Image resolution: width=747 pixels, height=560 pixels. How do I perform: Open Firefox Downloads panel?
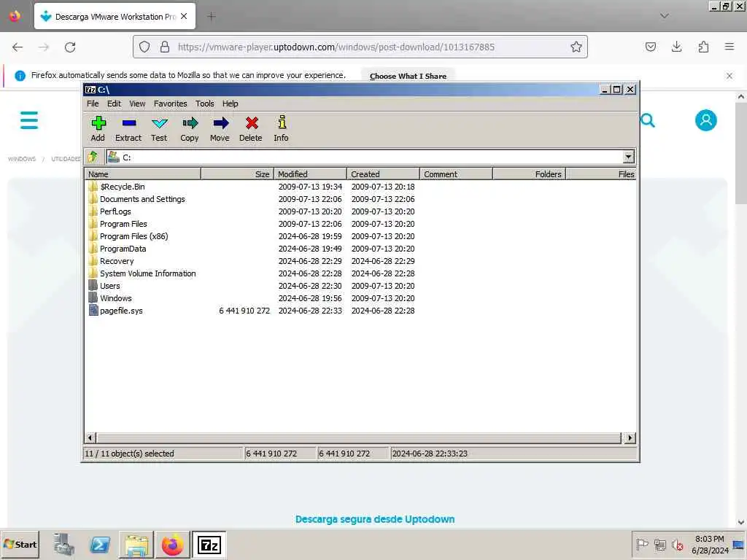[x=676, y=47]
